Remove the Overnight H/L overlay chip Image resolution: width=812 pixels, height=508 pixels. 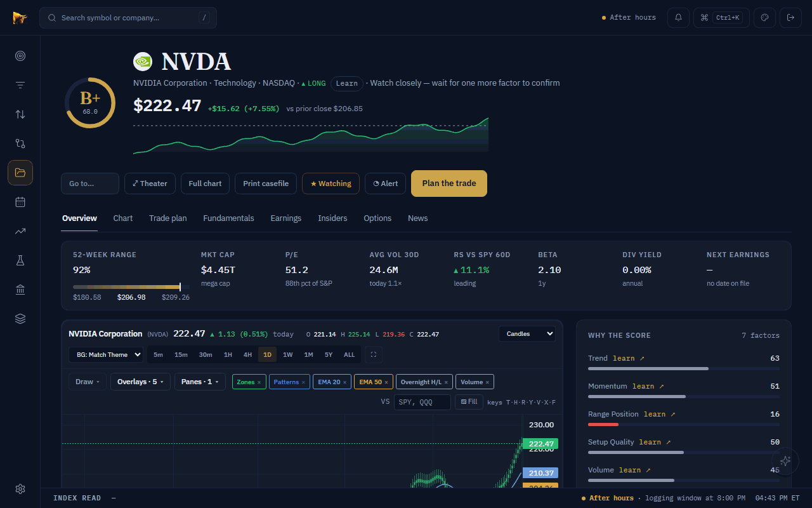pos(446,382)
